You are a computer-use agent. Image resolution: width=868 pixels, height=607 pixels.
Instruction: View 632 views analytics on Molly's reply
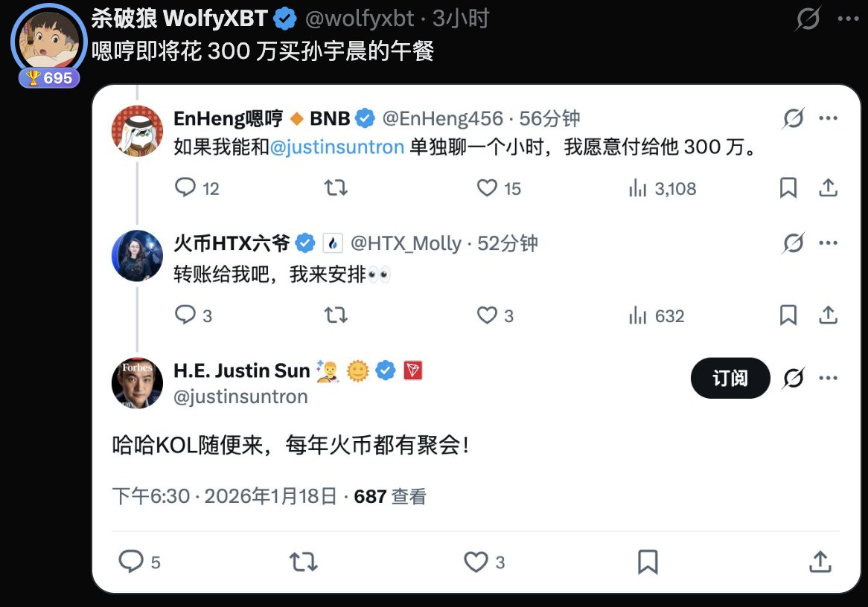pos(657,315)
